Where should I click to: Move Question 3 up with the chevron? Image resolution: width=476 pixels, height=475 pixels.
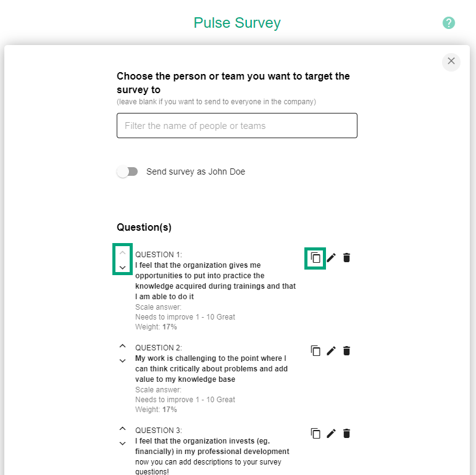pos(122,429)
